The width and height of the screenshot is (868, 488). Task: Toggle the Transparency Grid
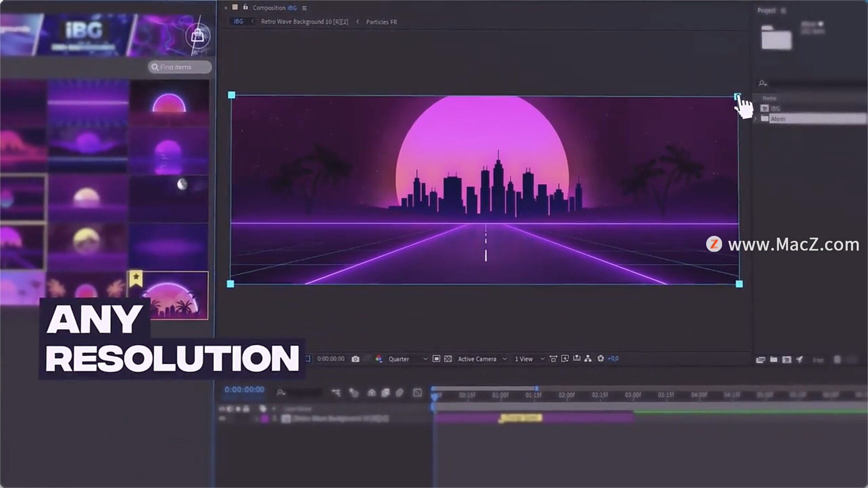pyautogui.click(x=448, y=359)
